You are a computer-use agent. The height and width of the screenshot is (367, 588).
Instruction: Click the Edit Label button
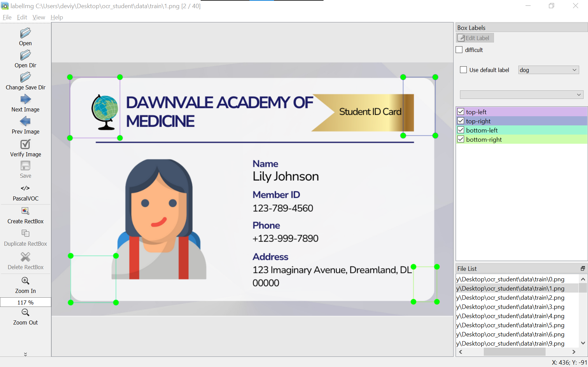tap(475, 38)
